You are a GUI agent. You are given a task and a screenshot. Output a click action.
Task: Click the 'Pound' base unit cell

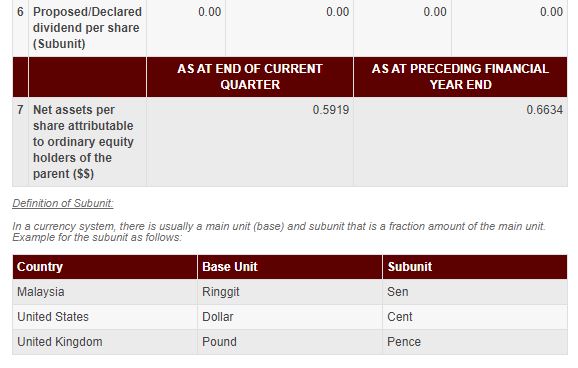pos(290,342)
